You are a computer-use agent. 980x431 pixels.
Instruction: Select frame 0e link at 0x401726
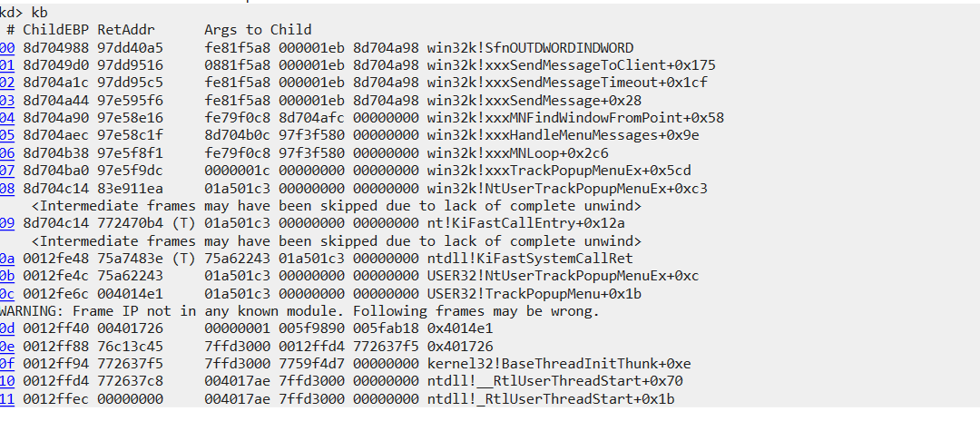pos(7,347)
